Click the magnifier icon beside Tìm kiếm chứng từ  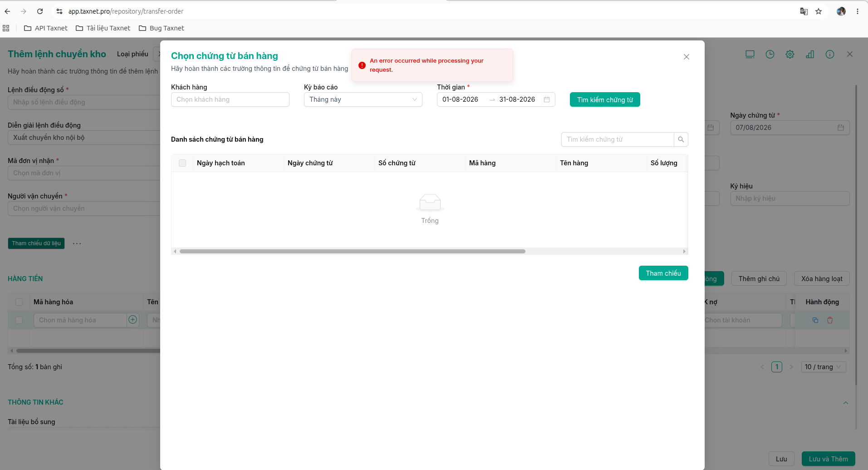click(681, 139)
